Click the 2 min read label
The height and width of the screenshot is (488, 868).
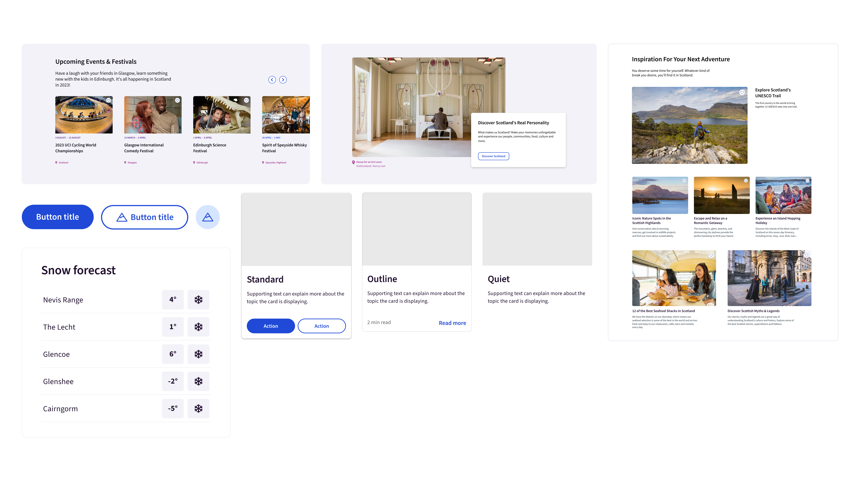pyautogui.click(x=379, y=322)
